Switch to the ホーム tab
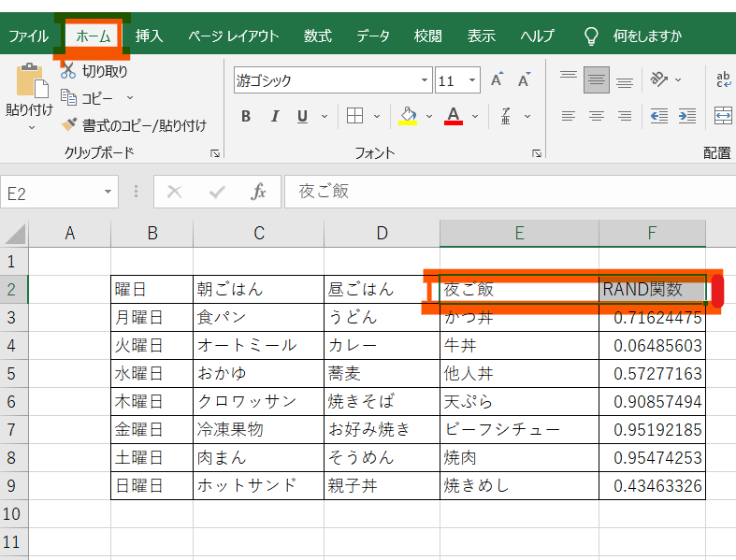 pyautogui.click(x=93, y=36)
